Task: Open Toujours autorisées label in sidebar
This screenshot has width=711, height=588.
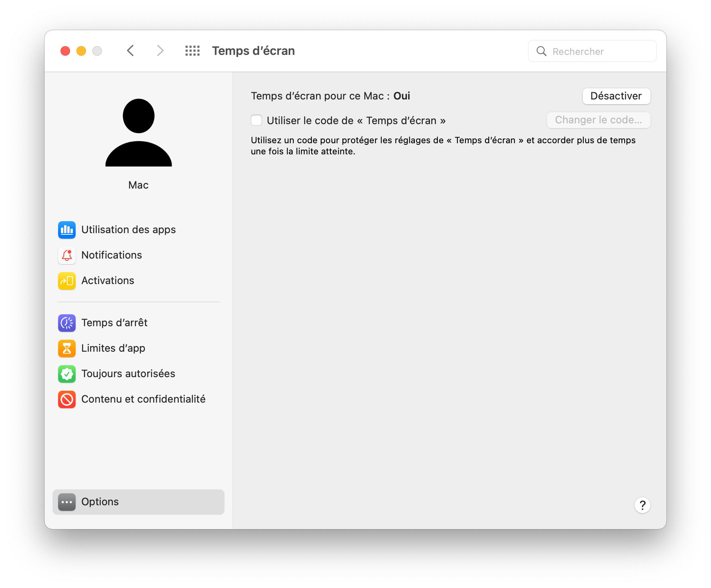Action: (129, 374)
